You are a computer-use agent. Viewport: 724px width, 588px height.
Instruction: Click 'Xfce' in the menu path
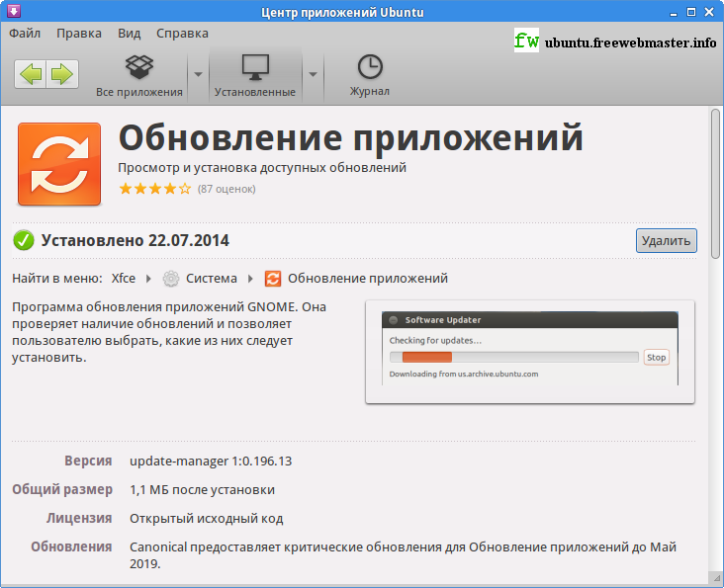tap(124, 279)
